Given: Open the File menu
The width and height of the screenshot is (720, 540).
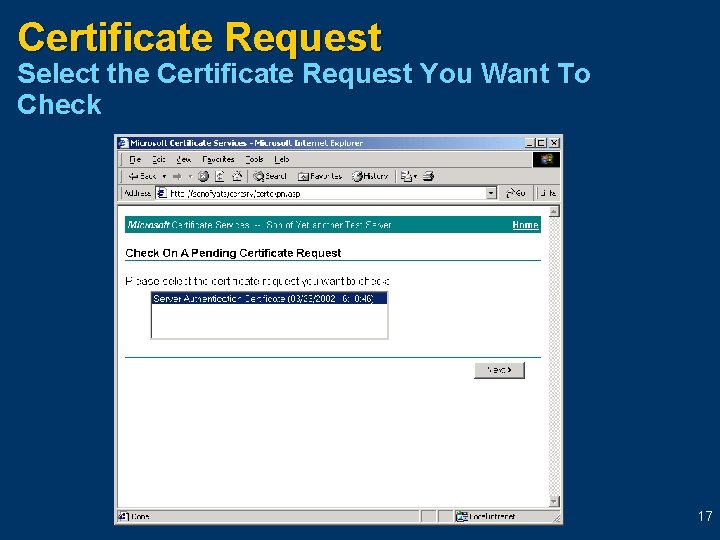Looking at the screenshot, I should [x=135, y=159].
